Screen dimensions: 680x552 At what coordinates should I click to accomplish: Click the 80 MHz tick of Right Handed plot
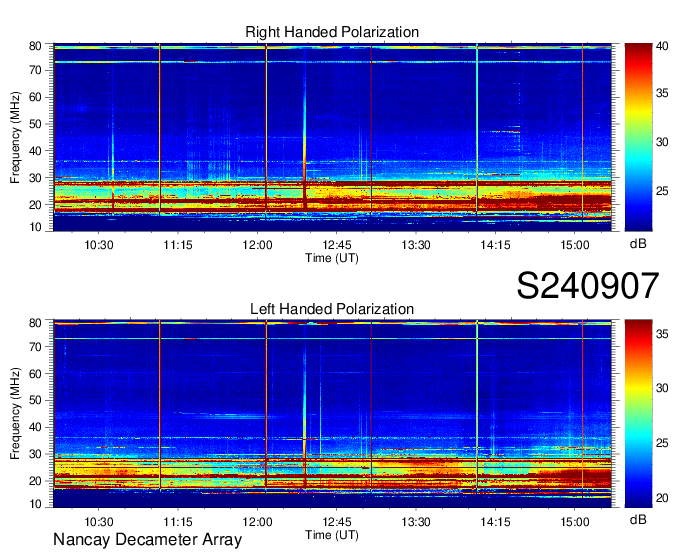pyautogui.click(x=35, y=46)
